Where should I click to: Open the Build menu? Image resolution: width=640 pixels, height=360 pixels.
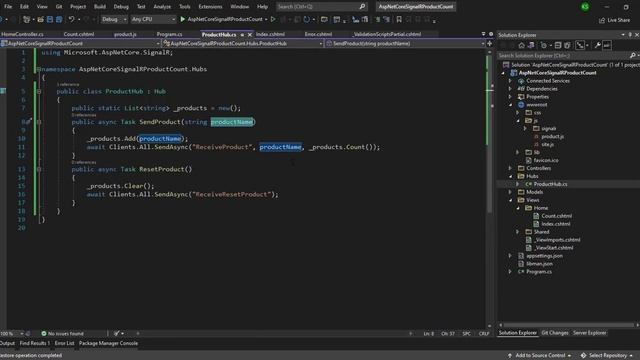100,7
